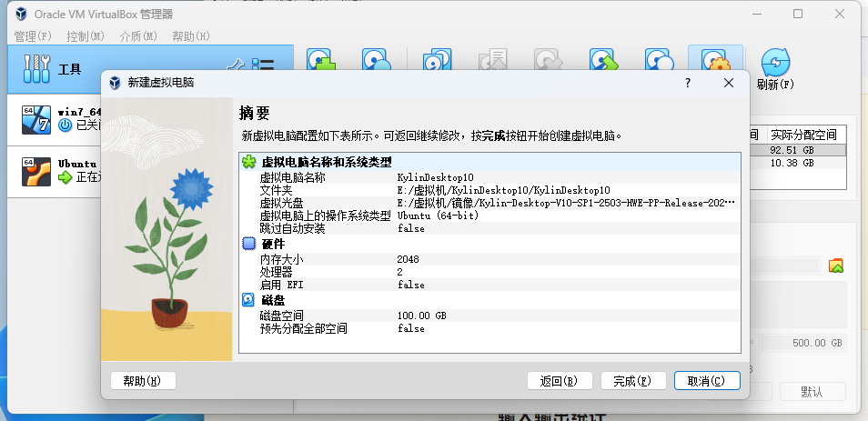Click the VirtualBox cube icon in dialog title
Screen dimensions: 868x421
[115, 83]
